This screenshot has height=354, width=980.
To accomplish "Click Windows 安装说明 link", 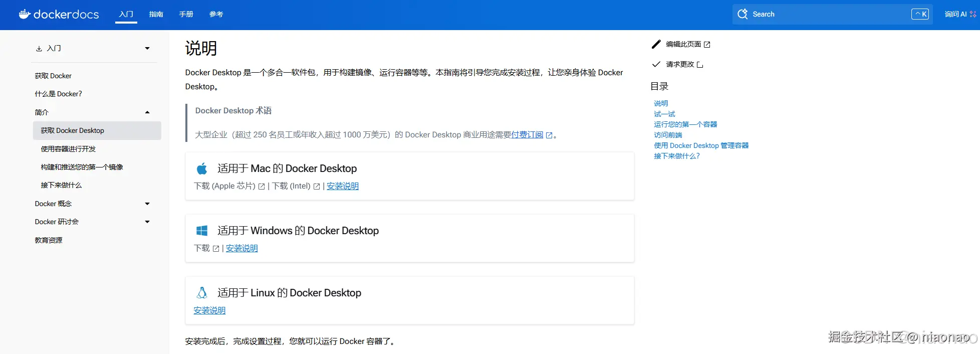I will click(x=242, y=248).
